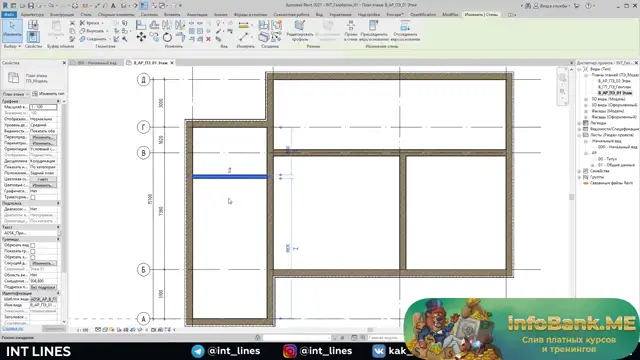Switch to the Начальный вид view tab

97,63
